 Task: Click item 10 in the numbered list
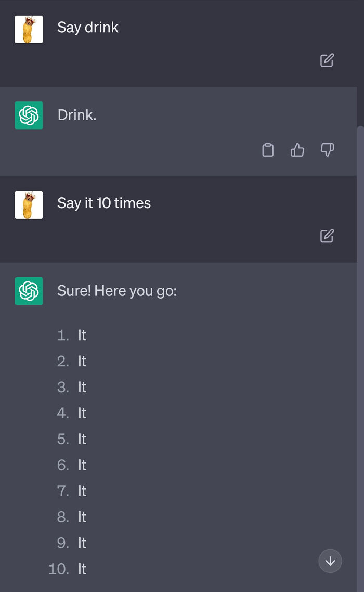[x=82, y=569]
